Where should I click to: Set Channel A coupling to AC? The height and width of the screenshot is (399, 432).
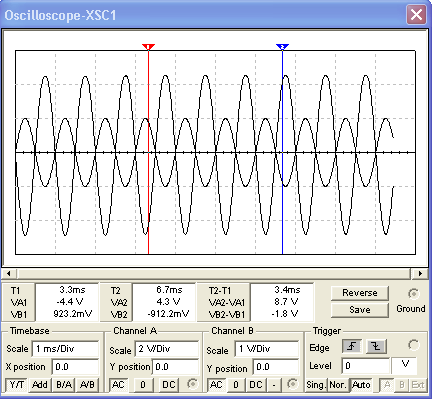click(x=118, y=385)
